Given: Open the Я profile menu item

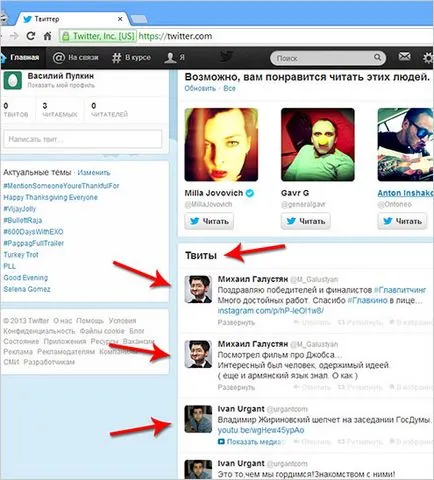Looking at the screenshot, I should click(x=174, y=58).
